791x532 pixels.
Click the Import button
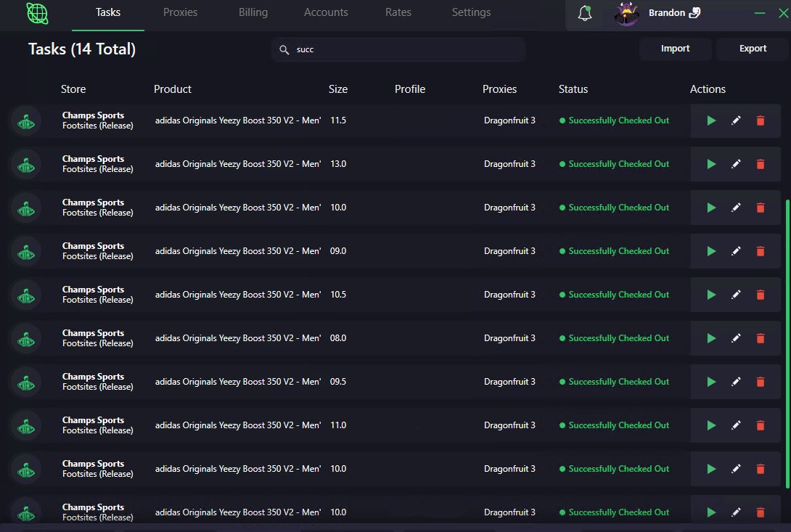(675, 49)
